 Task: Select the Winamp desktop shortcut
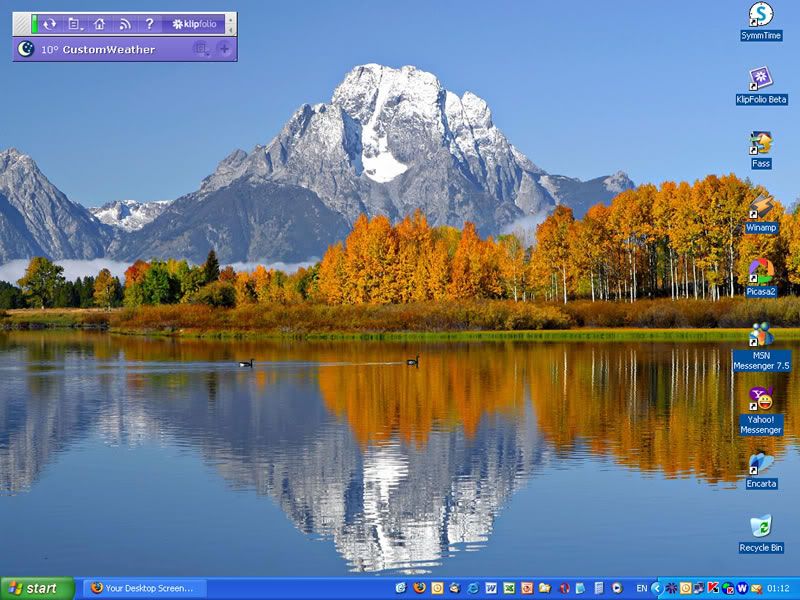761,214
